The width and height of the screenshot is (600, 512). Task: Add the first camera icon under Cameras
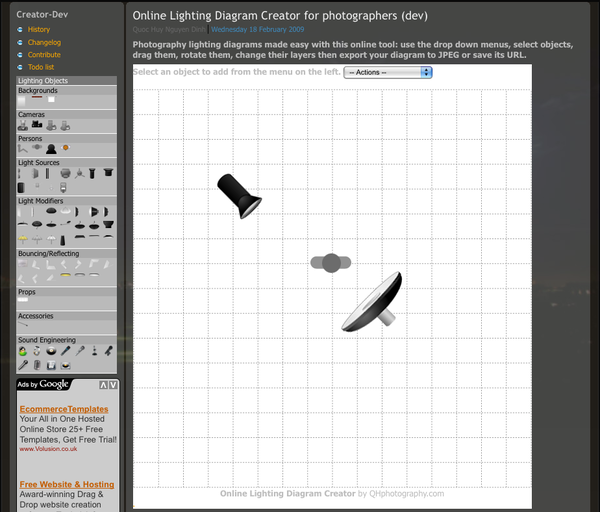pos(23,125)
